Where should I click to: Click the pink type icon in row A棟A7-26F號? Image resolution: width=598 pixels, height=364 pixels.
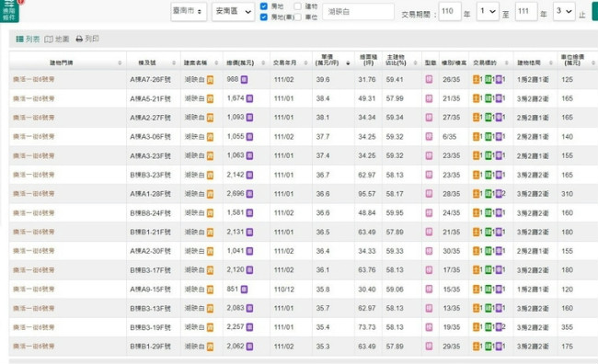[429, 79]
